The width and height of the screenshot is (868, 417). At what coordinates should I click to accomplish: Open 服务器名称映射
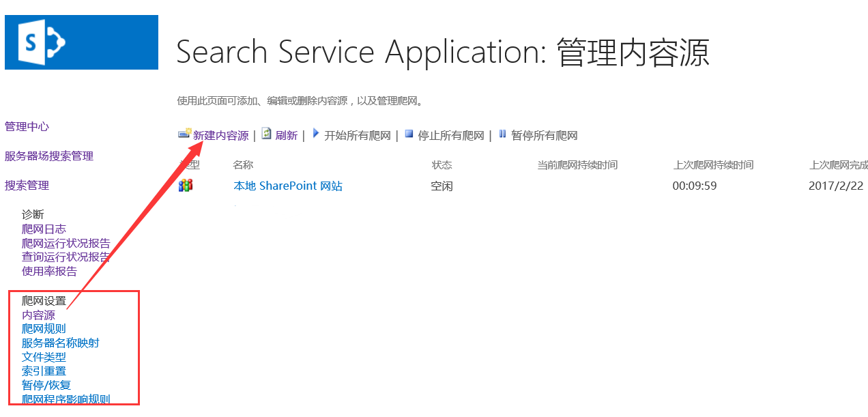tap(61, 343)
